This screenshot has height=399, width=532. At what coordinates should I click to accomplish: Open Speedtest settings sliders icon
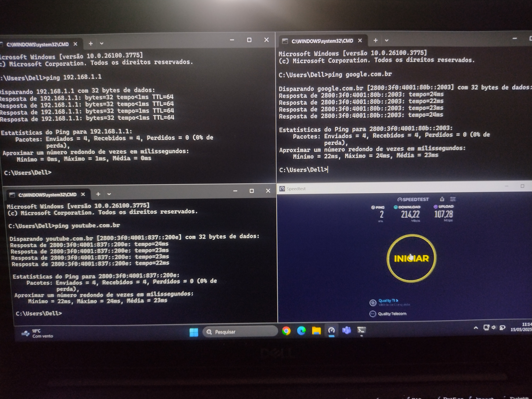(453, 199)
